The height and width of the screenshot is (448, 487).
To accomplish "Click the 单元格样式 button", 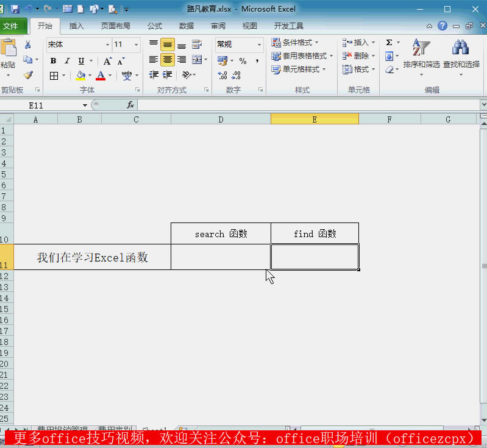I will coord(300,69).
